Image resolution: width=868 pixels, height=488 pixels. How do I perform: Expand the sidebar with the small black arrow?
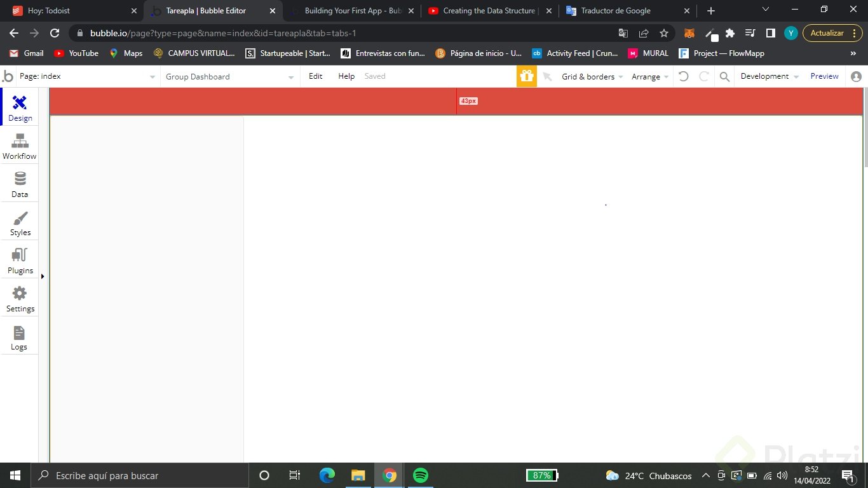pyautogui.click(x=43, y=276)
